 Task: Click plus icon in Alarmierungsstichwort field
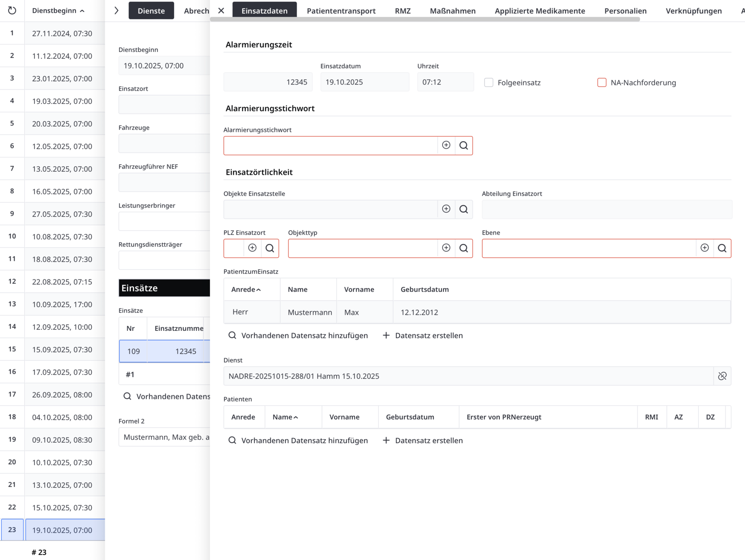(446, 146)
